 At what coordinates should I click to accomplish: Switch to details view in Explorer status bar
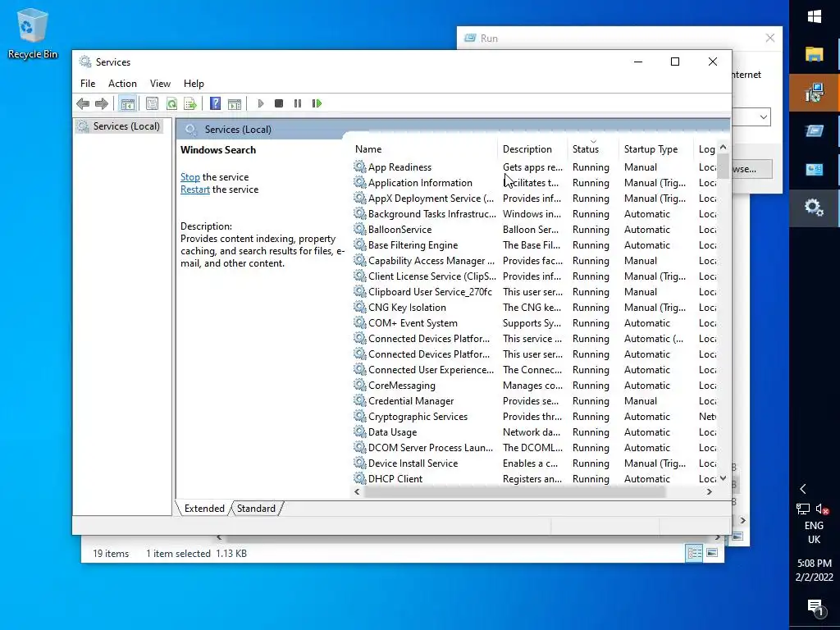pos(694,554)
